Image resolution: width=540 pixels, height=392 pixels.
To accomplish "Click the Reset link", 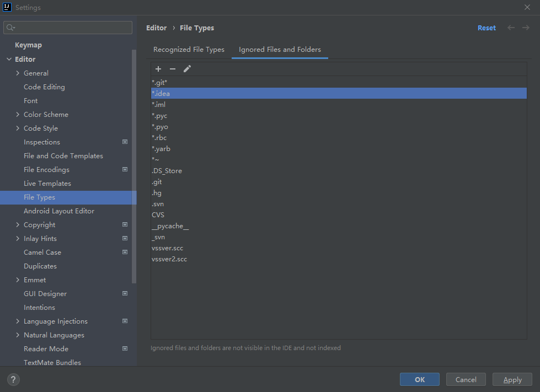I will coord(486,28).
